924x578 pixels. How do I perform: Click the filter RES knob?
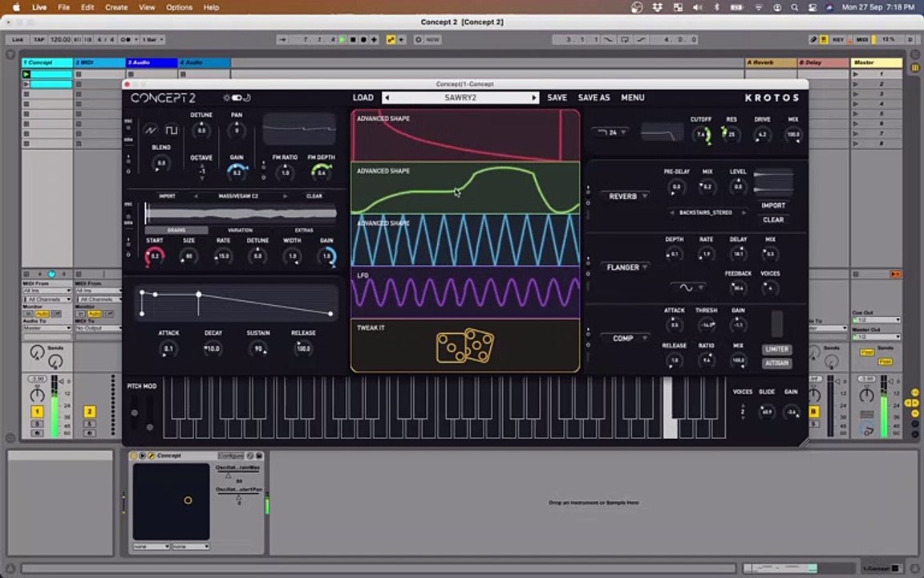click(x=731, y=135)
